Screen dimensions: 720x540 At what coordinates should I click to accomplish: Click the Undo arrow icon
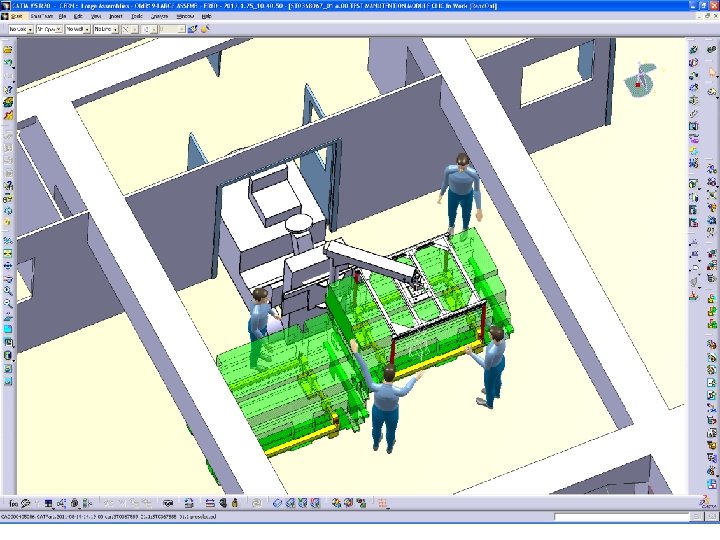tap(8, 62)
